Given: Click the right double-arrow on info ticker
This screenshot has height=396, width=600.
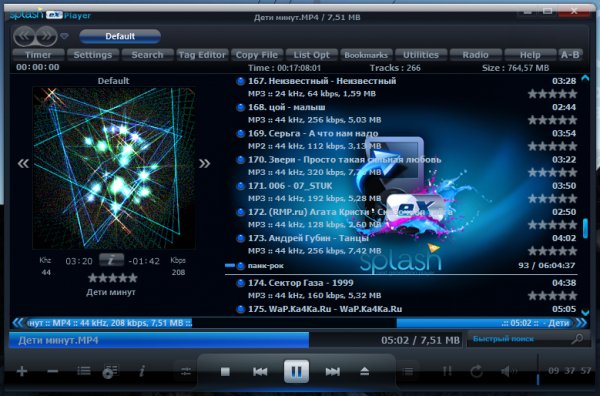Looking at the screenshot, I should pyautogui.click(x=581, y=323).
